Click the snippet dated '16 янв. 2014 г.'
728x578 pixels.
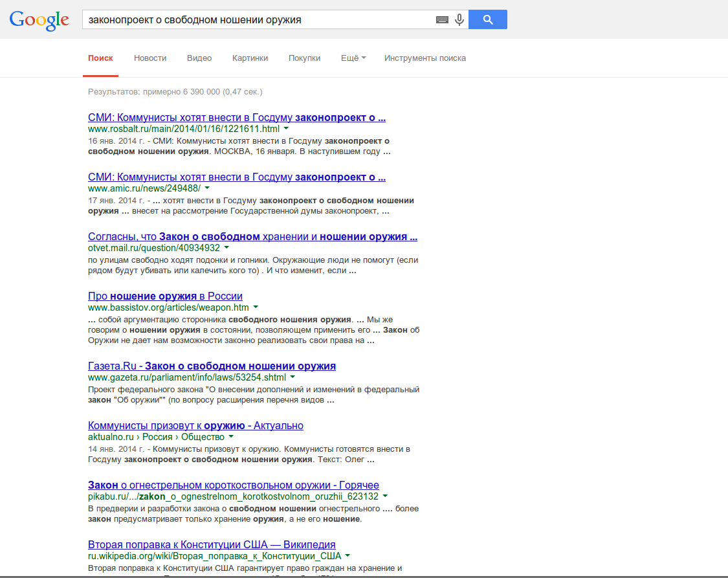[239, 146]
